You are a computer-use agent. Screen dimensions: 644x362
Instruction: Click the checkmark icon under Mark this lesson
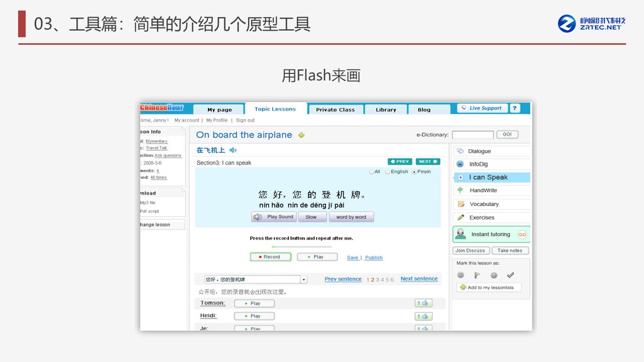510,275
